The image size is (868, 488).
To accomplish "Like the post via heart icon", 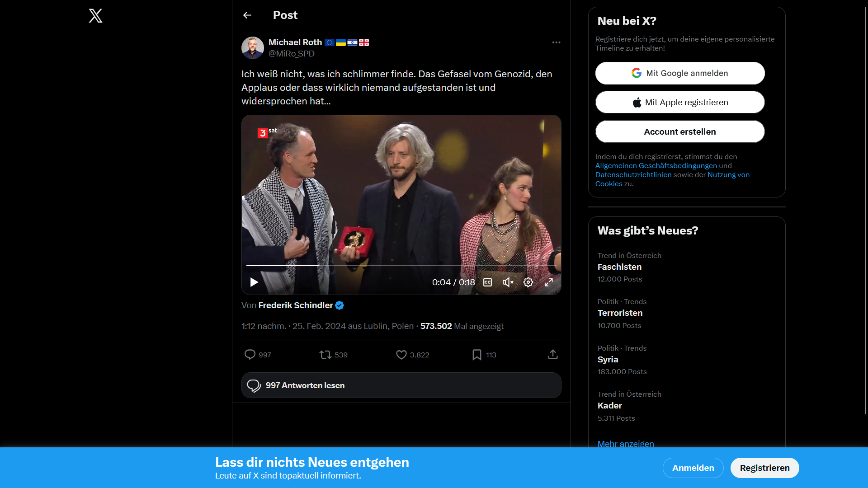I will [x=401, y=355].
